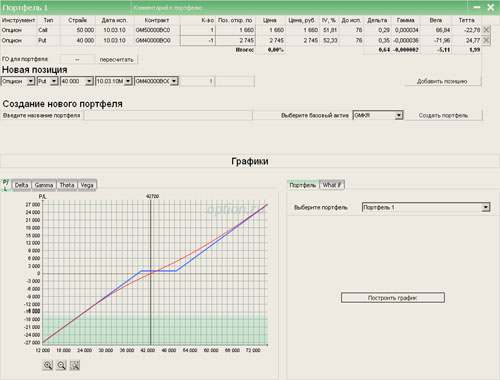The width and height of the screenshot is (500, 380).
Task: Open the Портфель 1 portfolio selection dropdown
Action: coord(486,207)
